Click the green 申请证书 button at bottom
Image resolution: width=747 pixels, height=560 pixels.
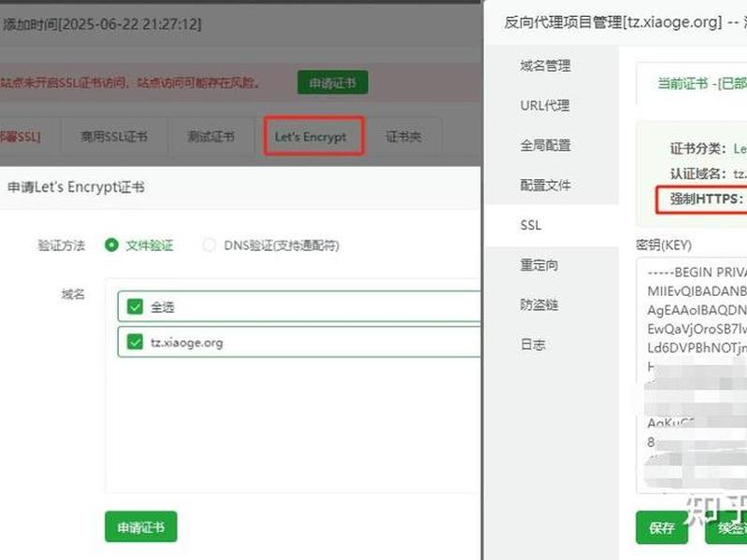tap(141, 526)
